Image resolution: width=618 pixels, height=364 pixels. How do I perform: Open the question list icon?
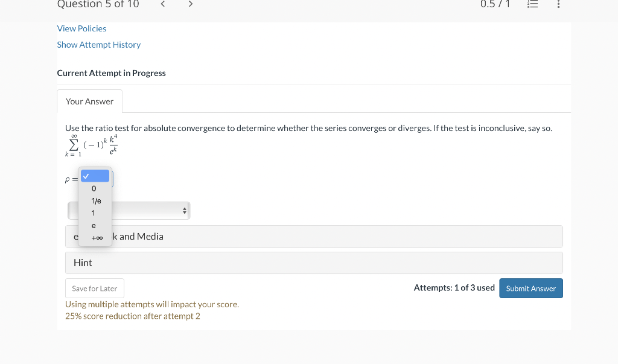coord(532,5)
